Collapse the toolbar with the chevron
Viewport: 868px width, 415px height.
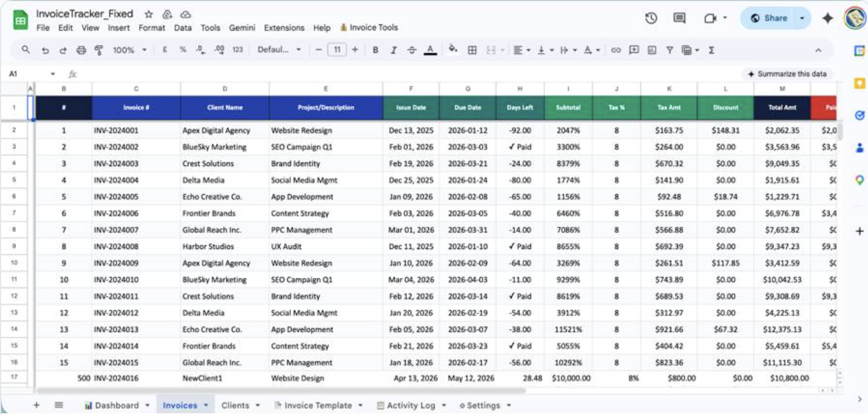(x=818, y=50)
